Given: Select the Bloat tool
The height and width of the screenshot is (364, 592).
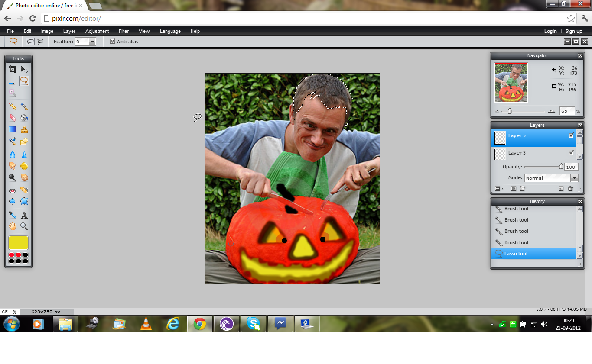Looking at the screenshot, I should tap(13, 201).
